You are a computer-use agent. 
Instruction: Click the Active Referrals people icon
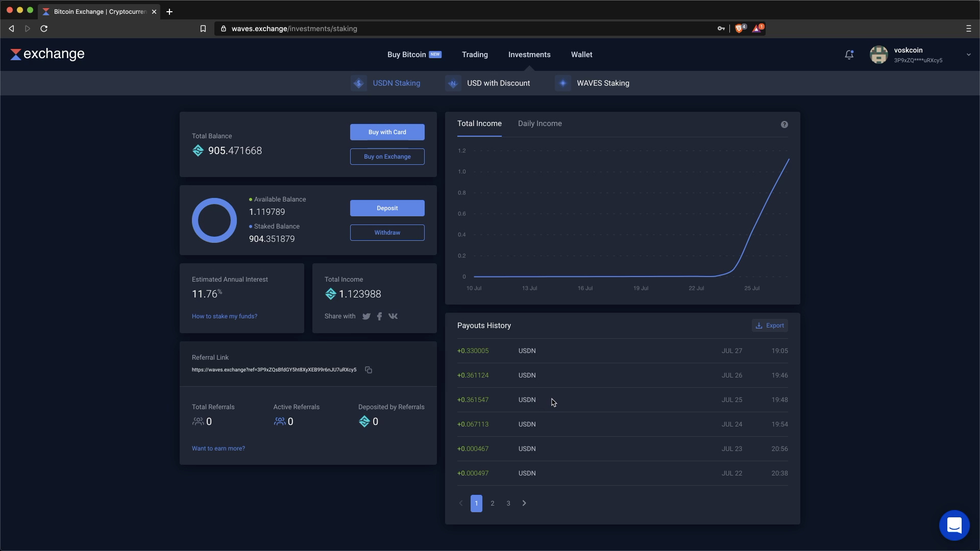click(280, 421)
